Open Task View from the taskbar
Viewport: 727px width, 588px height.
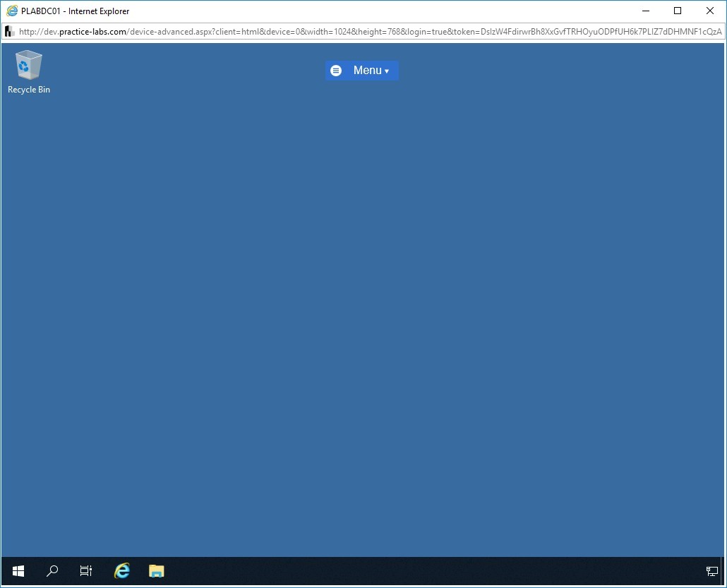pos(86,571)
